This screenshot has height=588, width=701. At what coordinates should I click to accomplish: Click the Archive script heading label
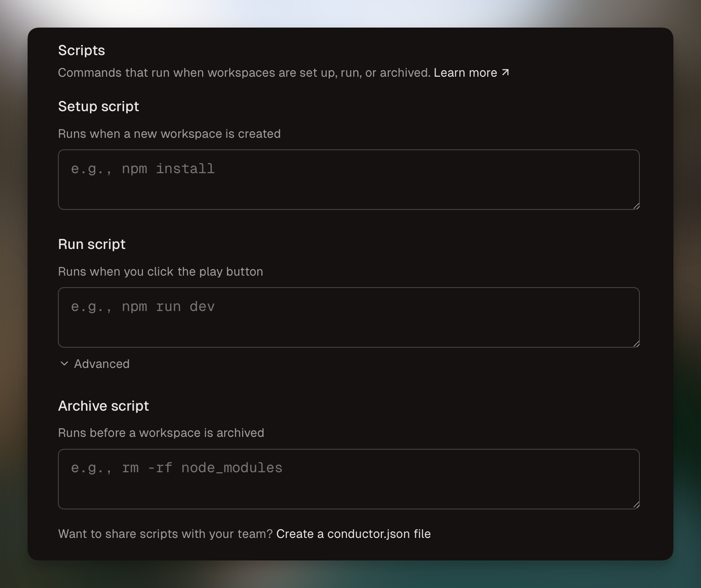(x=103, y=406)
